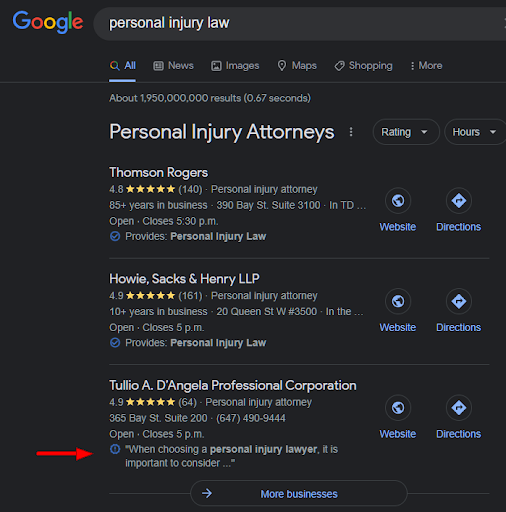Switch to the Images tab

click(x=235, y=66)
